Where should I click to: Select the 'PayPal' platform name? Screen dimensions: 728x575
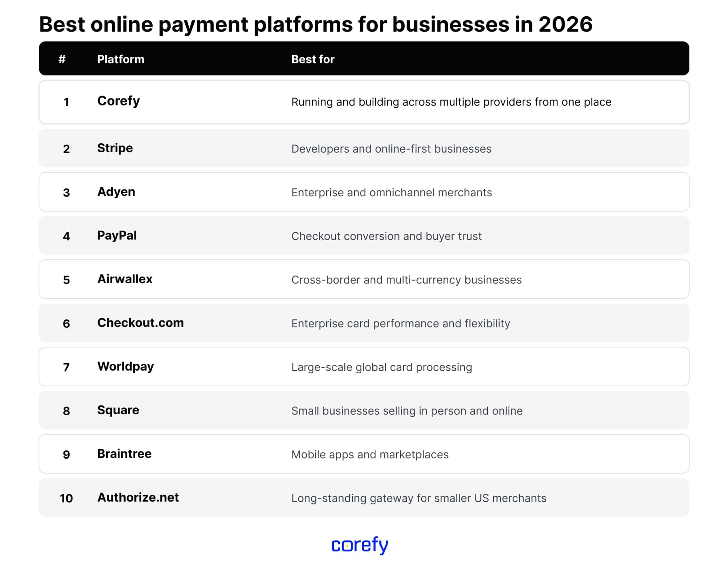117,236
